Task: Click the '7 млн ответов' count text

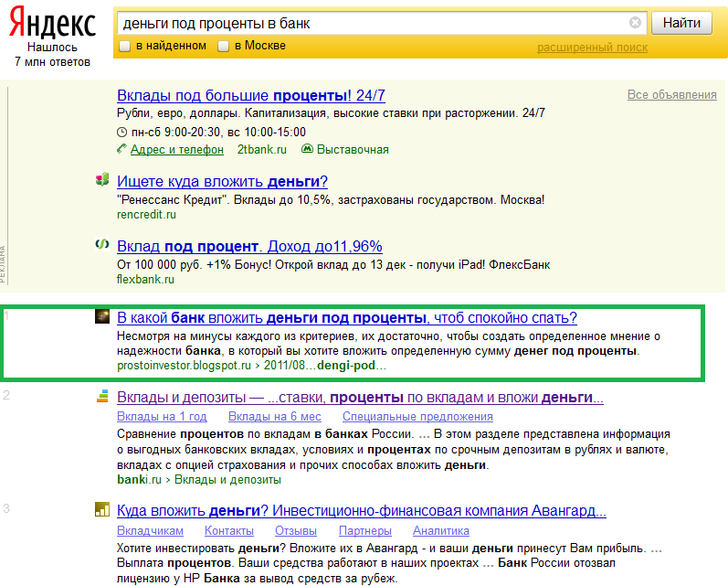Action: point(52,62)
